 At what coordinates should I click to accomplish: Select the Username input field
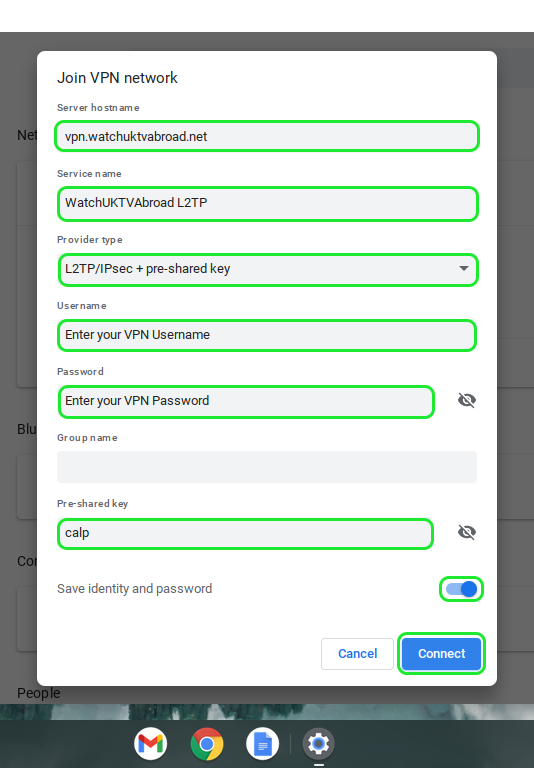point(267,335)
